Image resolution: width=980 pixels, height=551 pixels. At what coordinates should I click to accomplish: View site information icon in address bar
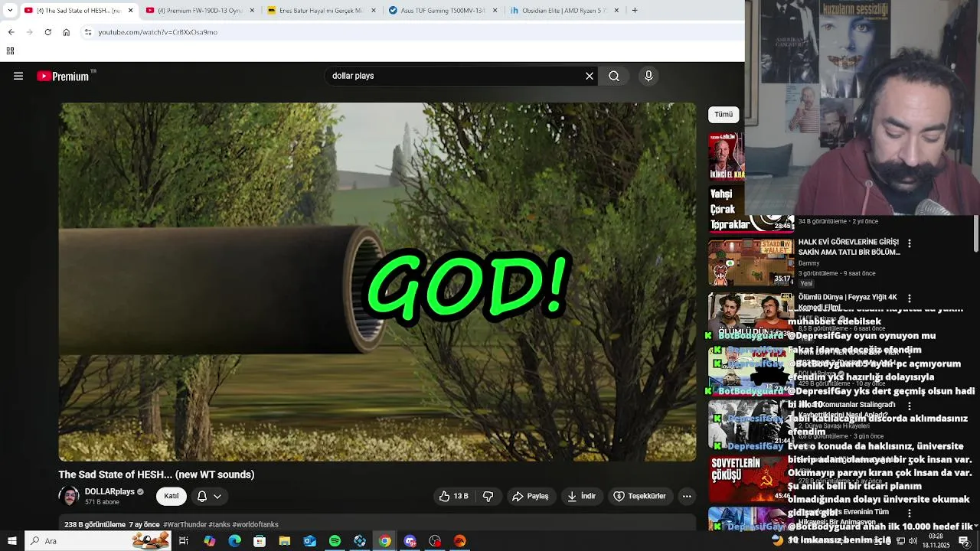(x=88, y=32)
